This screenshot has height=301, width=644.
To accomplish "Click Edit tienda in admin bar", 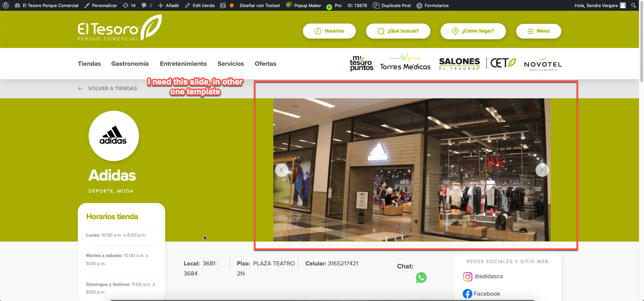I will 200,5.
